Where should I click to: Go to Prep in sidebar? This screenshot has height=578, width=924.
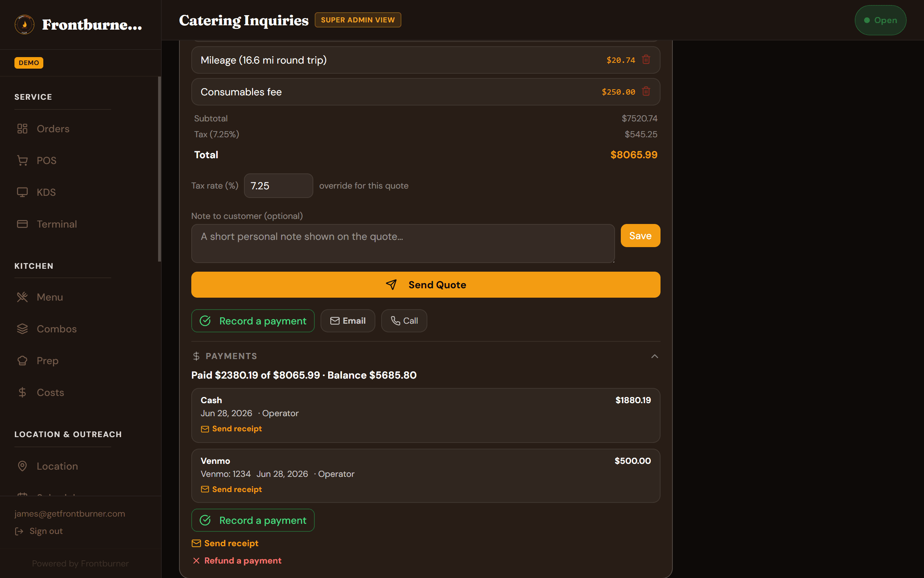[x=48, y=361]
